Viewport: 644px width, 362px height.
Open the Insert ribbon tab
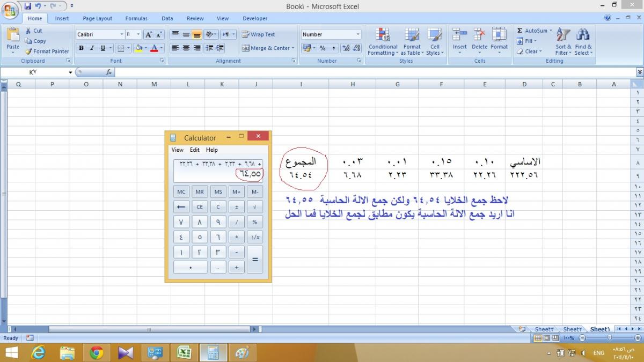[62, 18]
